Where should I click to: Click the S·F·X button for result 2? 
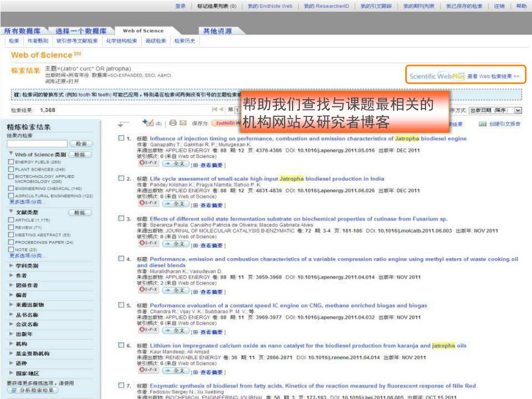pyautogui.click(x=148, y=203)
